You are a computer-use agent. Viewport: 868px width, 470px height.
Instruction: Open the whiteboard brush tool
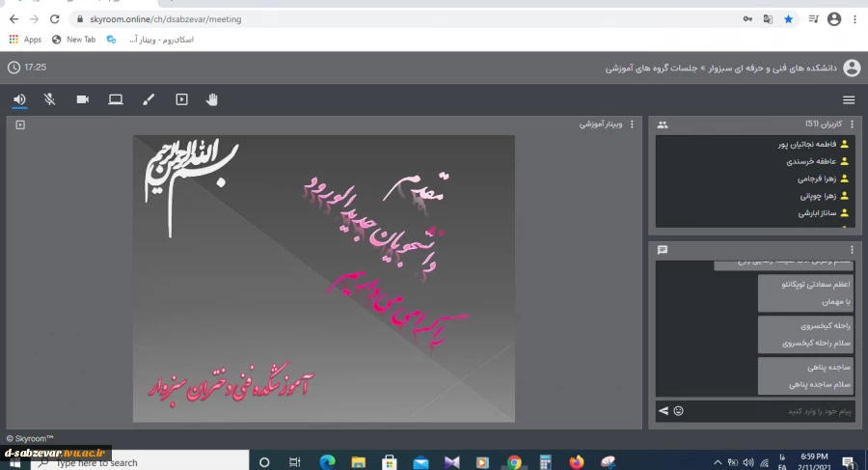149,99
